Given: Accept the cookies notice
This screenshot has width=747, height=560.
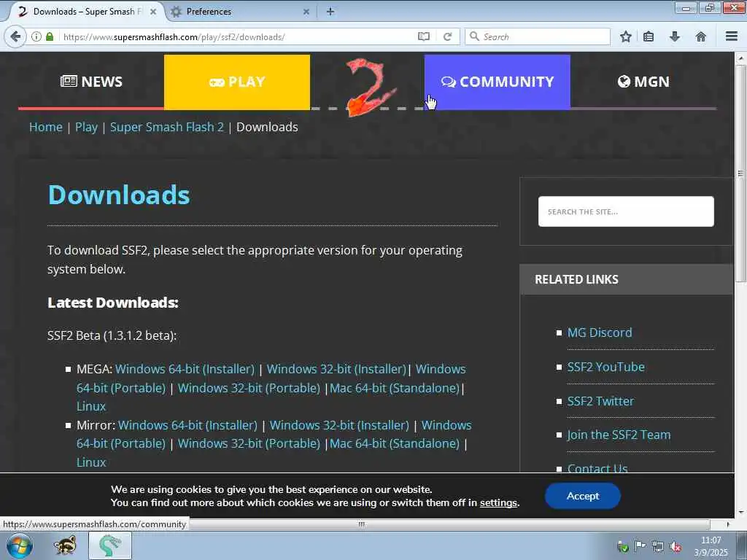Looking at the screenshot, I should click(583, 496).
